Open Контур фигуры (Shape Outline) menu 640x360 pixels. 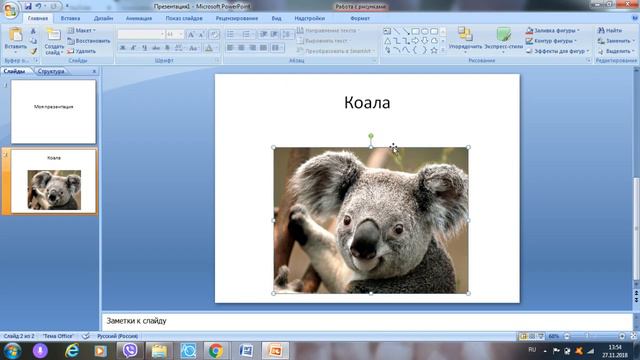click(x=551, y=41)
